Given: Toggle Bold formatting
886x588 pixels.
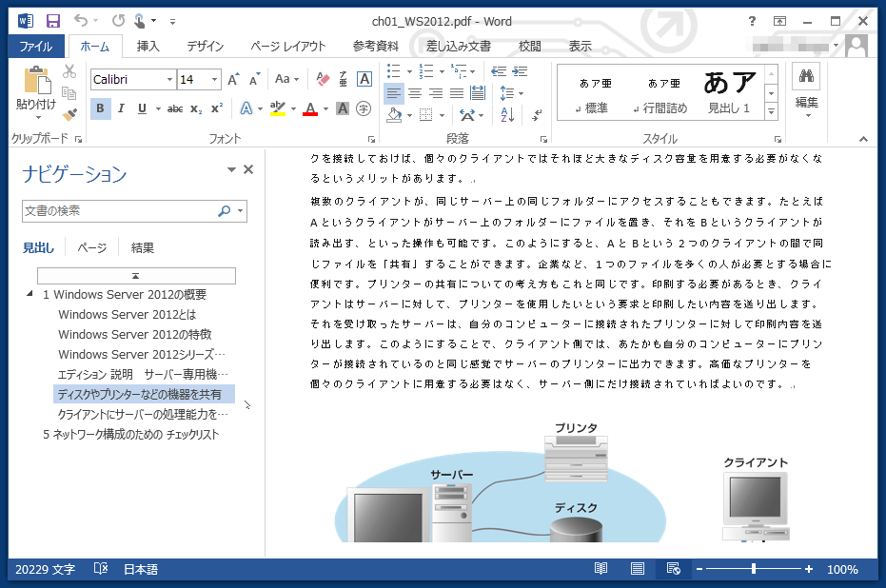Looking at the screenshot, I should click(x=100, y=108).
